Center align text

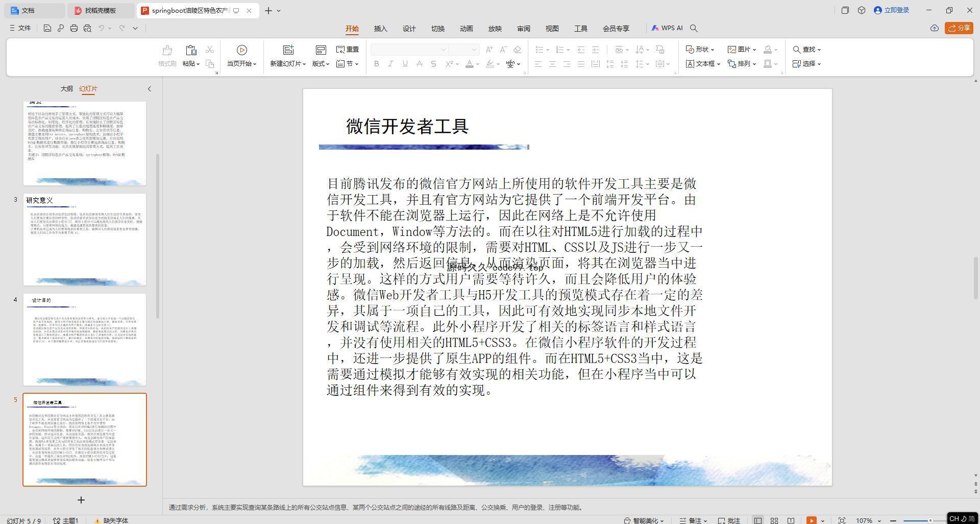(552, 64)
